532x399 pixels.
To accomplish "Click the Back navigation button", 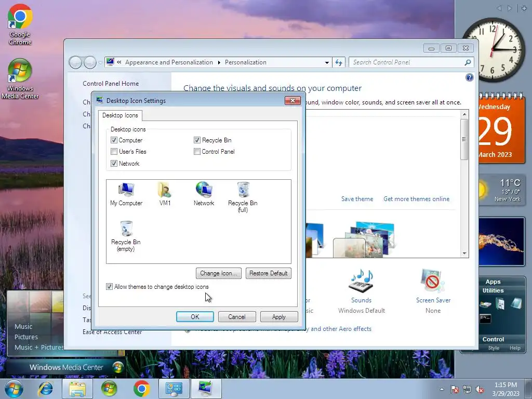I will [75, 62].
